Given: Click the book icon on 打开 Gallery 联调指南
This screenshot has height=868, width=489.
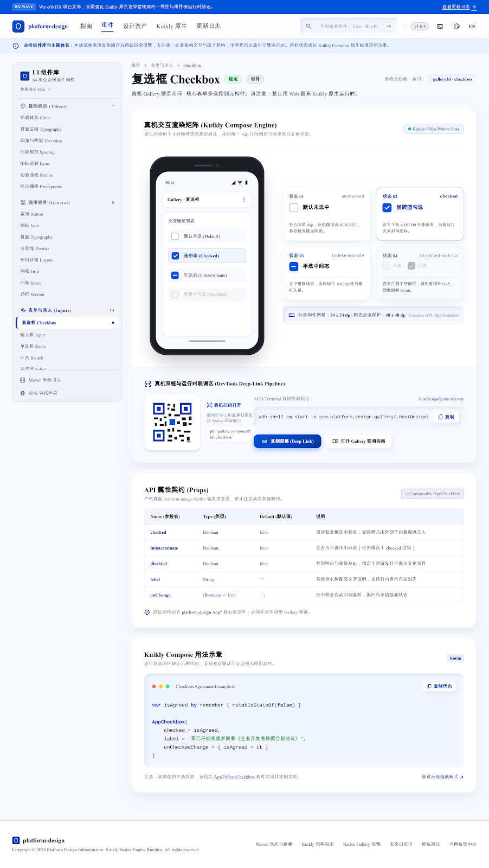Looking at the screenshot, I should tap(335, 442).
